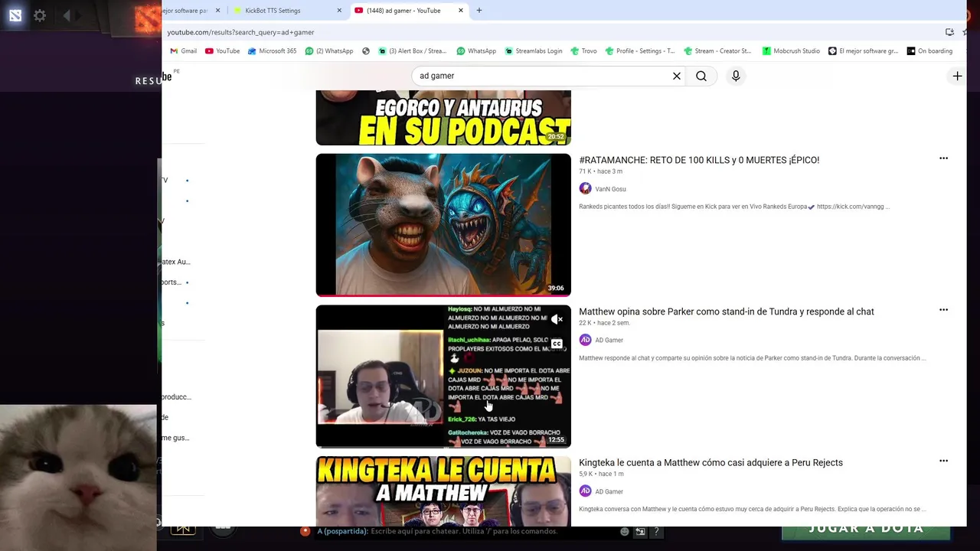The image size is (980, 551).
Task: Open the RATAMANCHE video thumbnail
Action: [x=443, y=225]
